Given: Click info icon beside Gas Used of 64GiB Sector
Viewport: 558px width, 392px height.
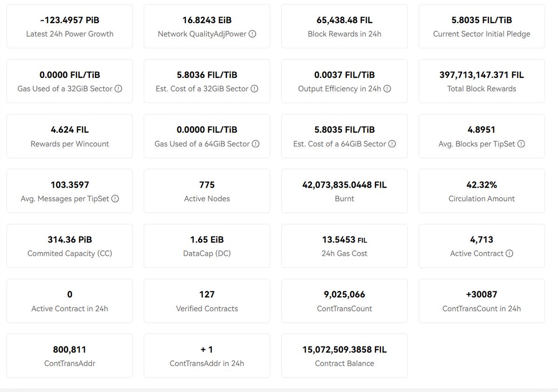Looking at the screenshot, I should pos(256,144).
